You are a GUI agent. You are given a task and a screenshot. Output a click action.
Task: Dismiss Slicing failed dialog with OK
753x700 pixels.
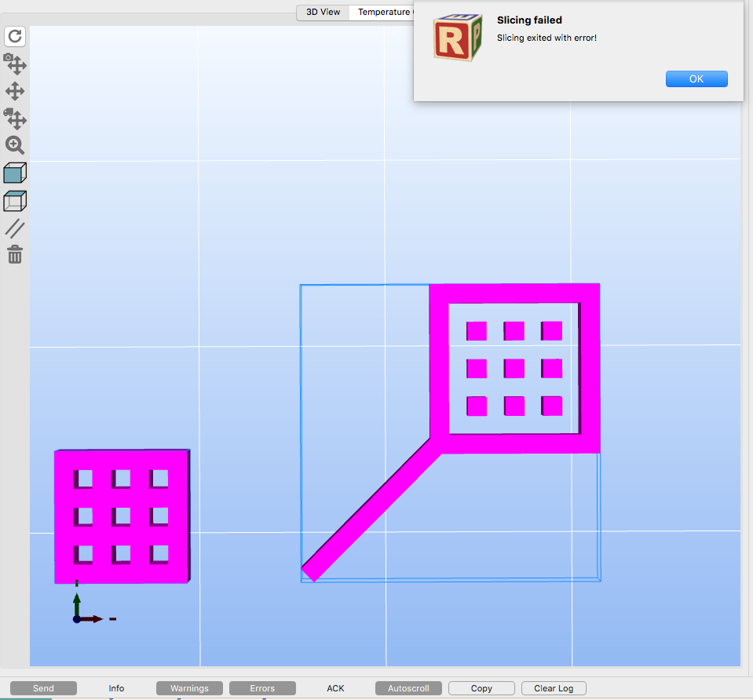click(x=696, y=78)
